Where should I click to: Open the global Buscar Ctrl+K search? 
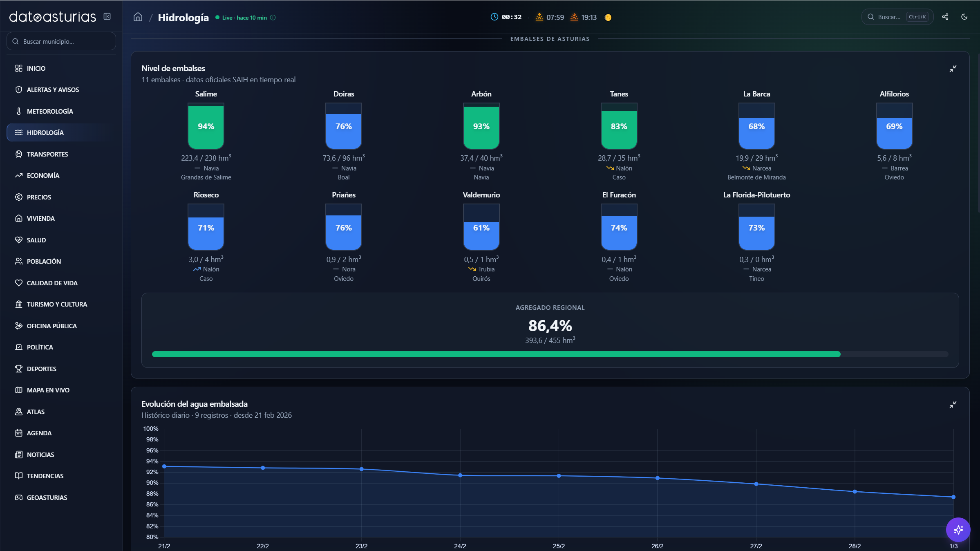tap(897, 17)
